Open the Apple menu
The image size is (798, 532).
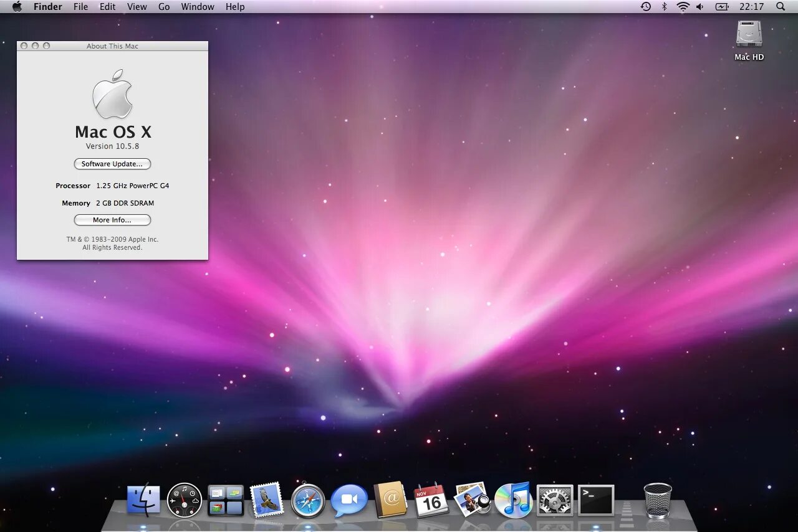click(17, 6)
